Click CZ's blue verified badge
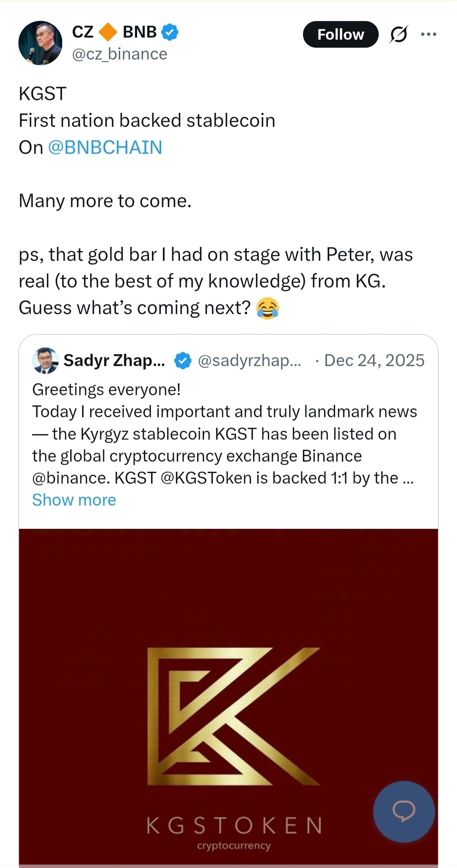The image size is (457, 868). point(170,32)
